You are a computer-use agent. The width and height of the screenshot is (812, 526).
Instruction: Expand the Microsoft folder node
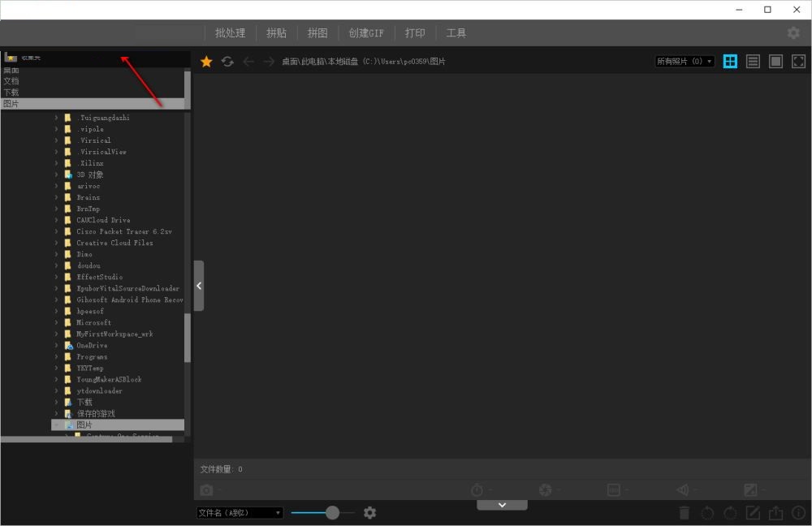point(57,322)
